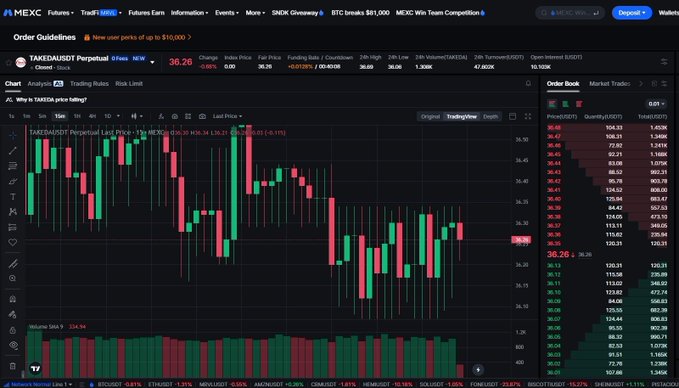This screenshot has height=388, width=679.
Task: Open the Futures menu
Action: [x=61, y=13]
